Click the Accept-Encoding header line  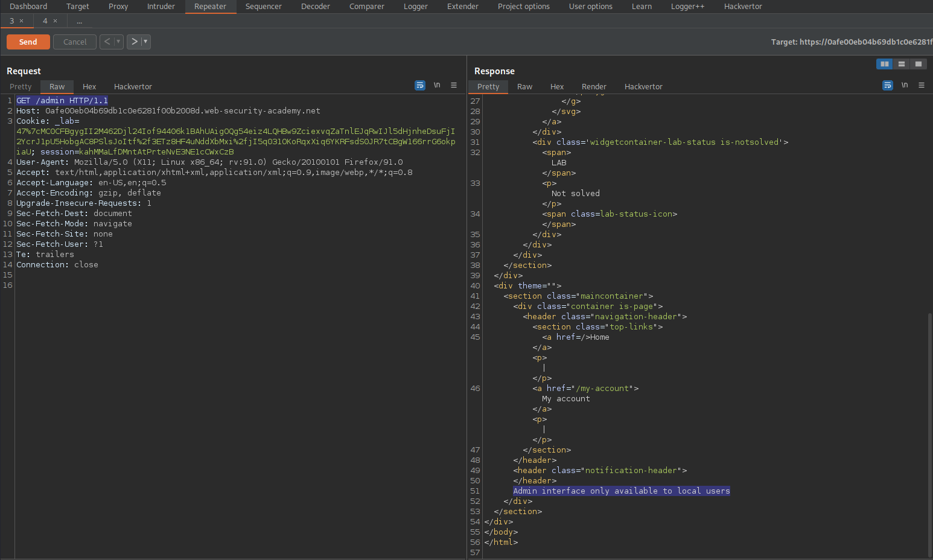pos(89,193)
